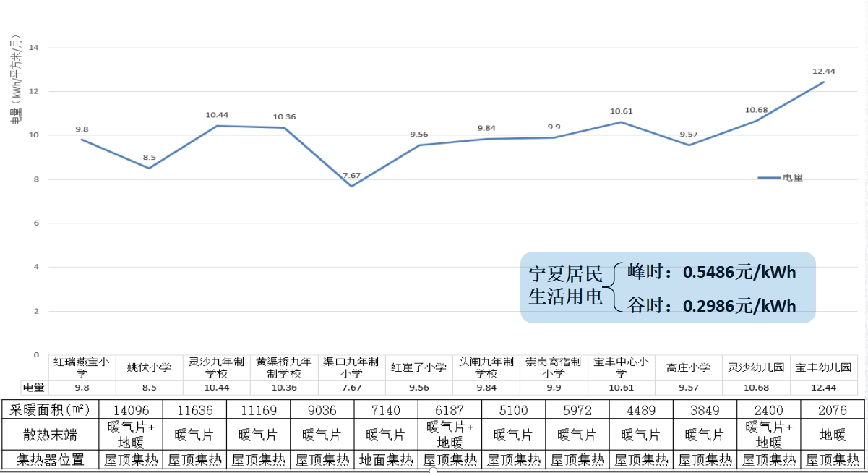Click the heating area cell 14096
The image size is (868, 473).
(x=130, y=409)
